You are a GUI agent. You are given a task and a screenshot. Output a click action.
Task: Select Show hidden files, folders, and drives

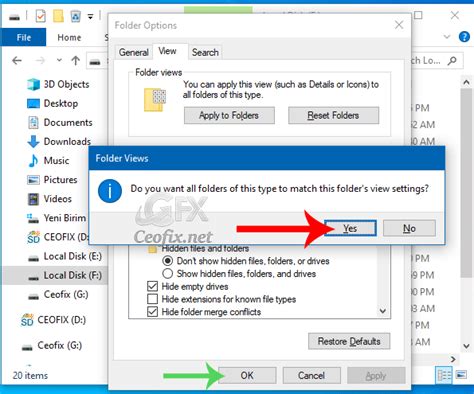tap(167, 274)
